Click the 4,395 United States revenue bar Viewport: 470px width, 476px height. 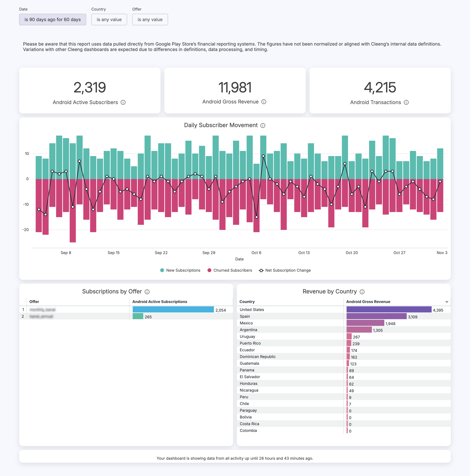(389, 309)
